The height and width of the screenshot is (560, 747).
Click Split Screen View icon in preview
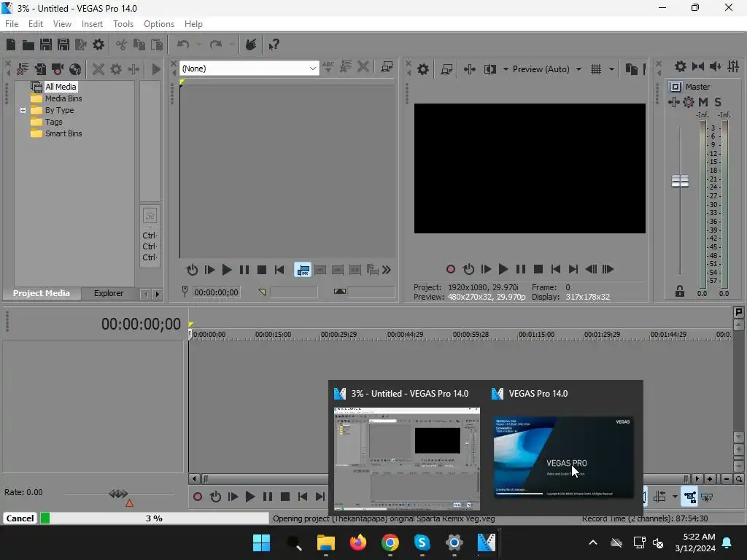(x=490, y=69)
